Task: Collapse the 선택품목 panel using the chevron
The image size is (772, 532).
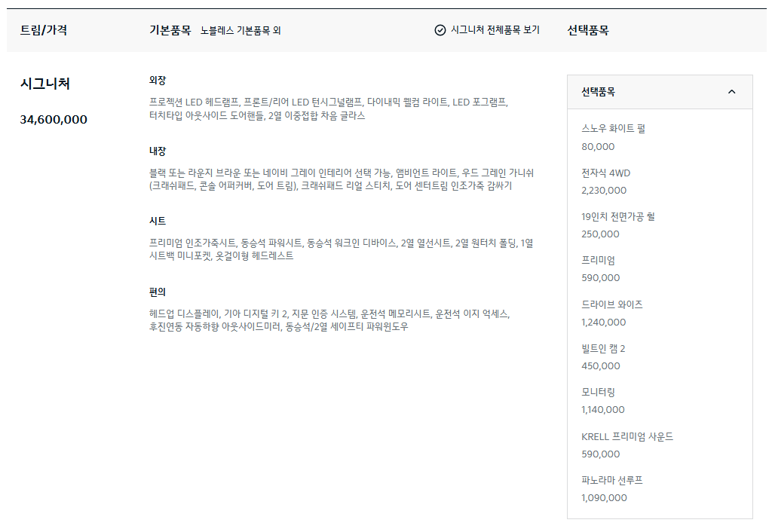Action: pos(731,90)
